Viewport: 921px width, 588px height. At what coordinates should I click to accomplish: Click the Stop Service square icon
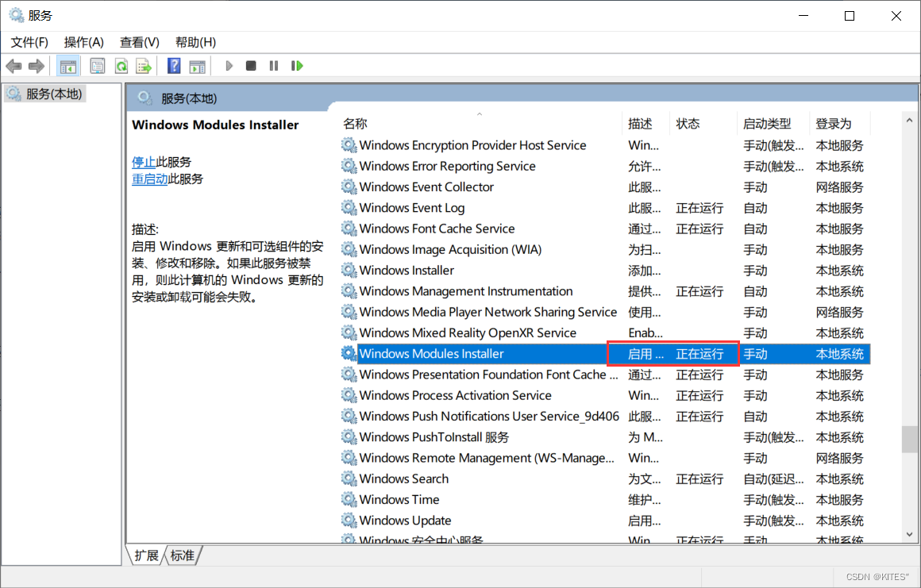(x=251, y=66)
